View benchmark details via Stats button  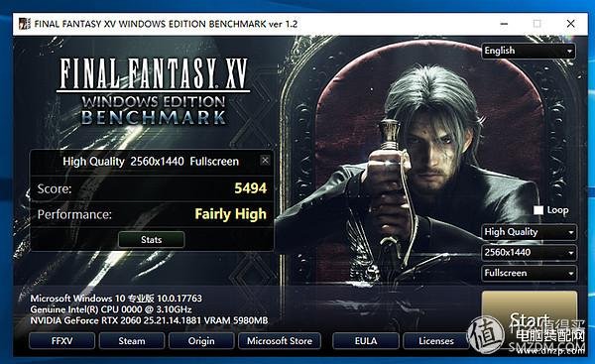pyautogui.click(x=152, y=239)
